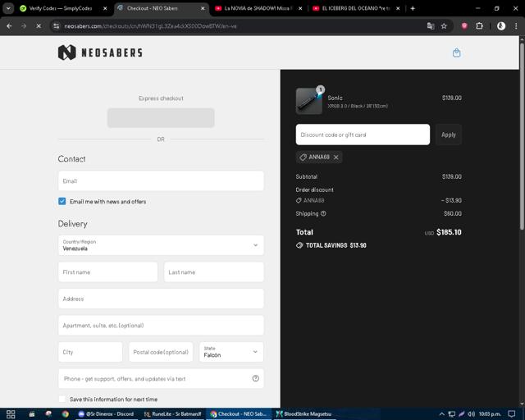Click the pinned Chrome taskbar icon
Viewport: 525px width, 420px height.
(66, 414)
